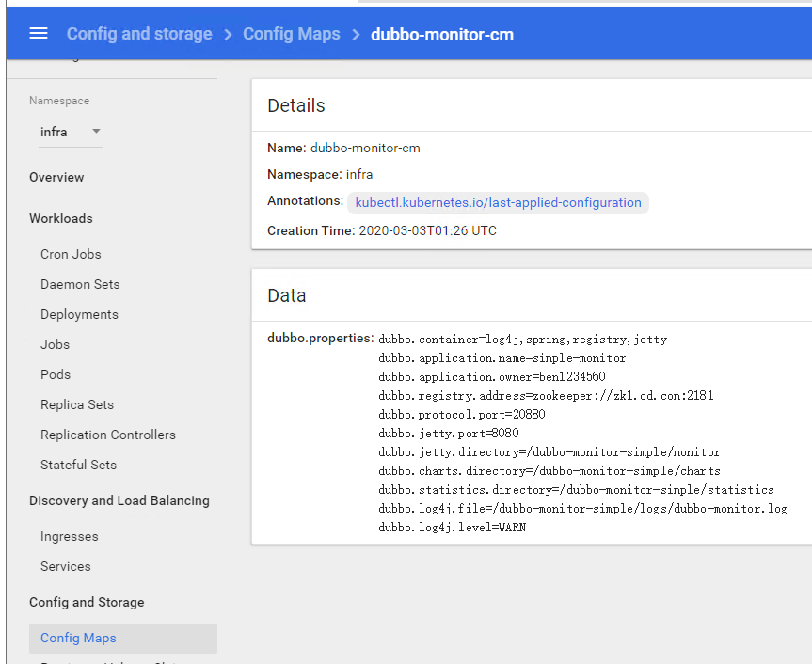Viewport: 812px width, 664px height.
Task: Click the Config and storage breadcrumb
Action: click(x=139, y=34)
